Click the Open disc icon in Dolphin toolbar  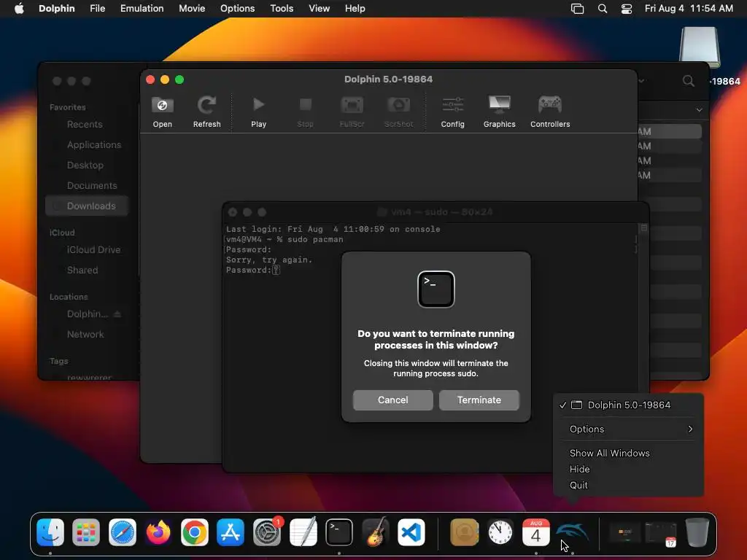[162, 105]
